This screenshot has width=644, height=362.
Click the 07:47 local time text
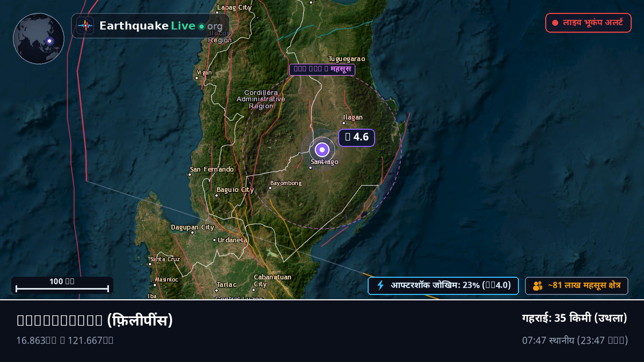[x=575, y=340]
